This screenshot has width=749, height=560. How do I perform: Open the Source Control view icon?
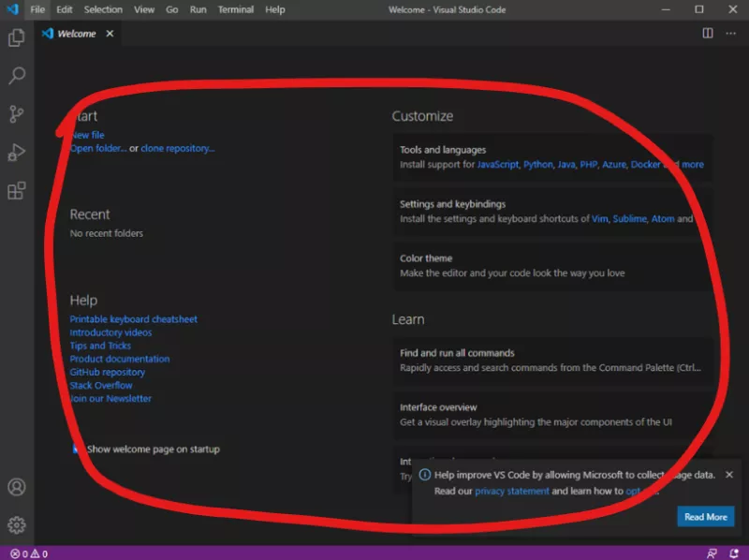pyautogui.click(x=17, y=113)
